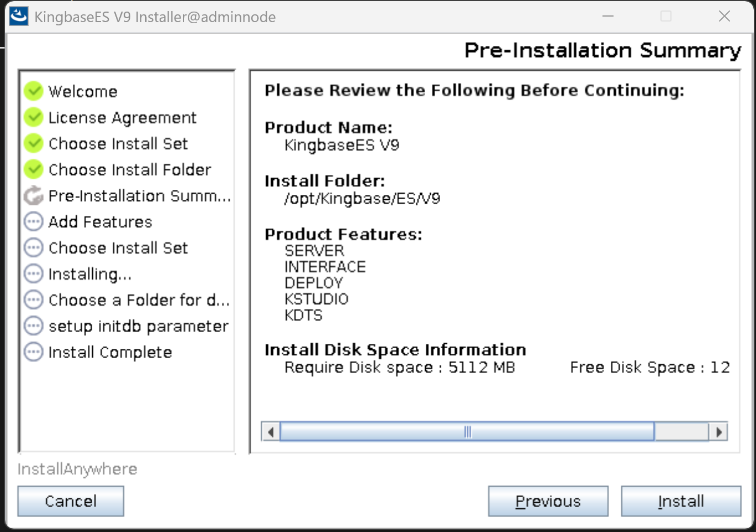The height and width of the screenshot is (532, 756).
Task: Click the green check beside the completed Choose Install Set step
Action: [x=34, y=143]
